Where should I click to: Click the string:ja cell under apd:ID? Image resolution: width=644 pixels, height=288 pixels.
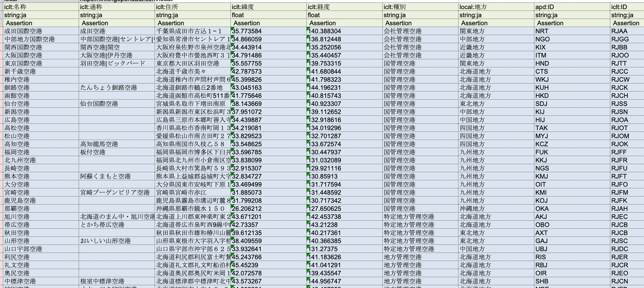point(572,15)
